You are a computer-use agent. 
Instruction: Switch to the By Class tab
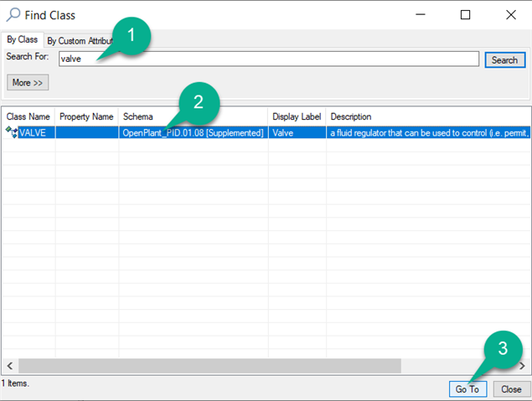click(23, 39)
